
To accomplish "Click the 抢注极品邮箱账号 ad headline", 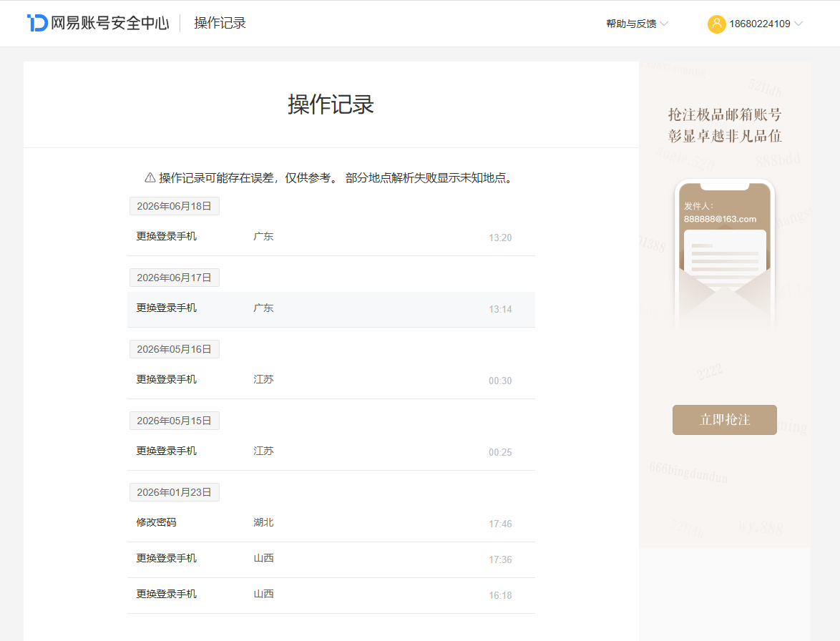I will pos(724,114).
